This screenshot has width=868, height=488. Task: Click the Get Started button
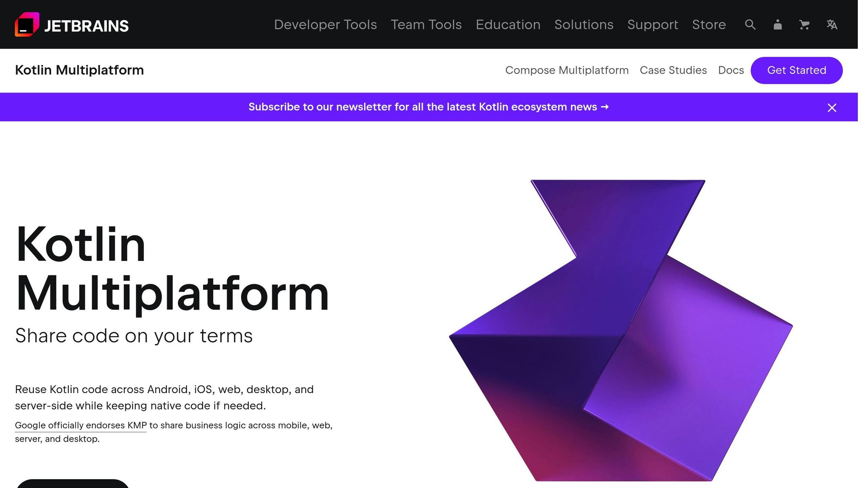tap(797, 70)
